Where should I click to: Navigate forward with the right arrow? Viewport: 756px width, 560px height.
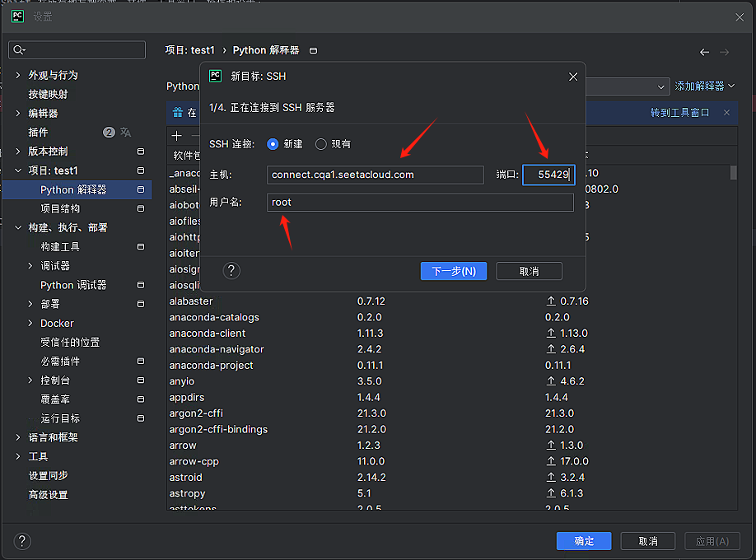(724, 52)
